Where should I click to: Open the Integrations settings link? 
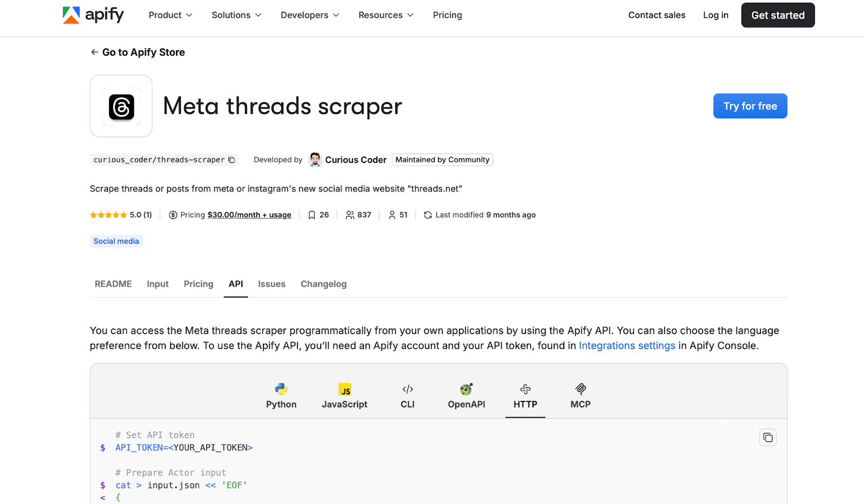tap(627, 346)
